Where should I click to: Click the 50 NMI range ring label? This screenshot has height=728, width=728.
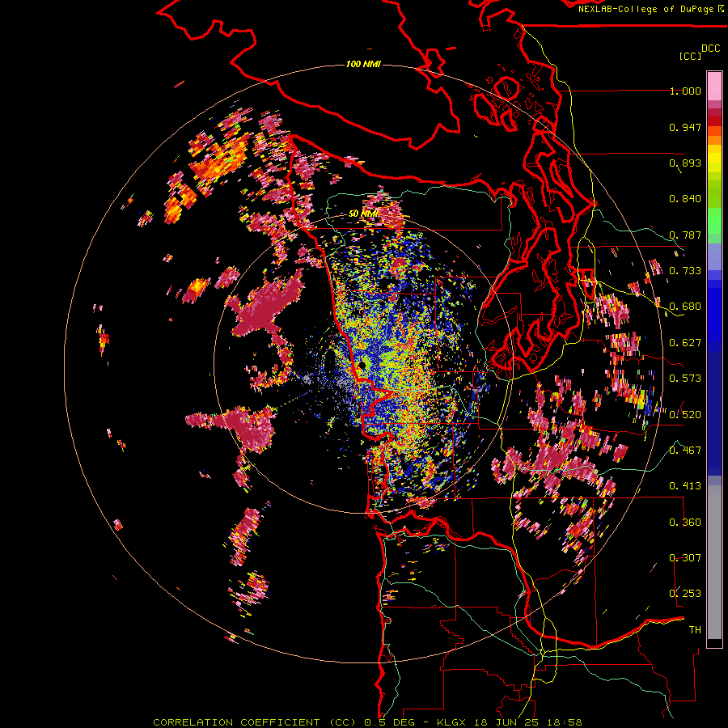(x=363, y=214)
